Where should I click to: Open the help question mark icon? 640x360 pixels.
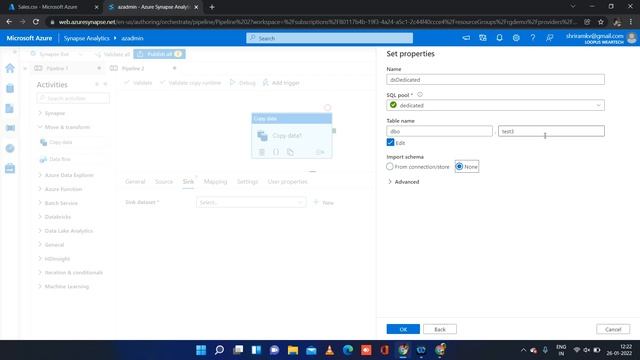click(533, 38)
